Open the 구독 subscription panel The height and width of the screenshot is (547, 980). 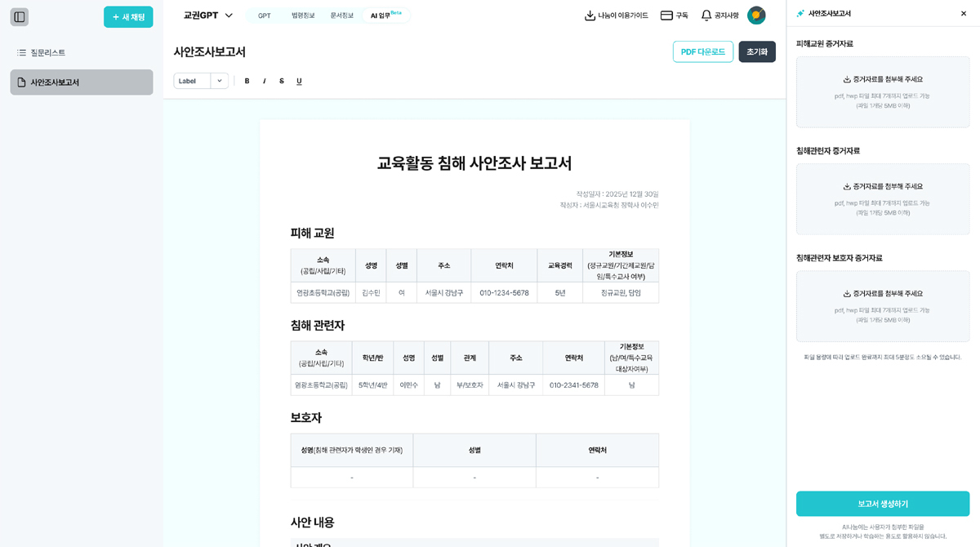pos(675,15)
